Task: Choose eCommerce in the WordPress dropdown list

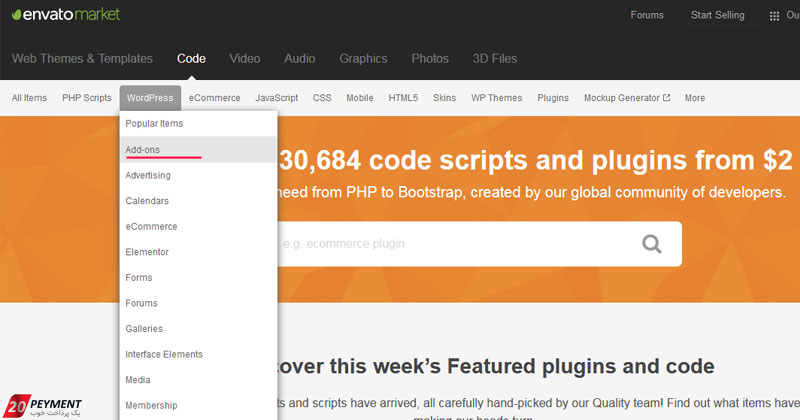Action: pyautogui.click(x=198, y=226)
